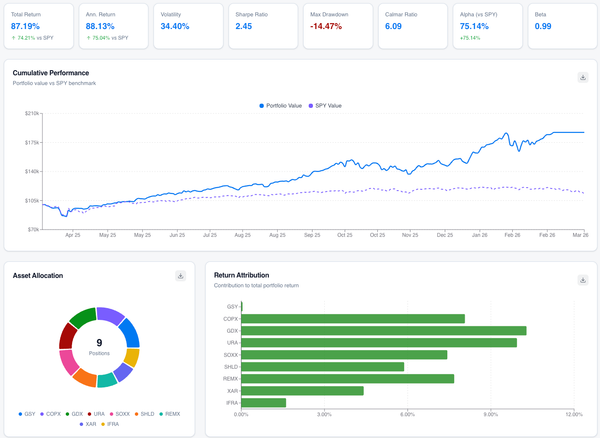600x438 pixels.
Task: Click the URA return attribution bar
Action: [x=379, y=342]
